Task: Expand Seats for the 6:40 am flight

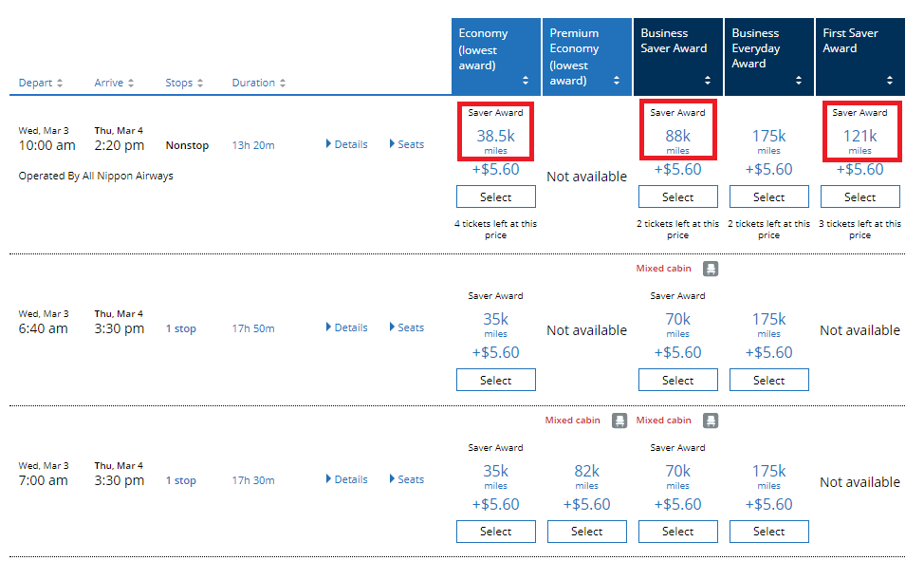Action: [406, 327]
